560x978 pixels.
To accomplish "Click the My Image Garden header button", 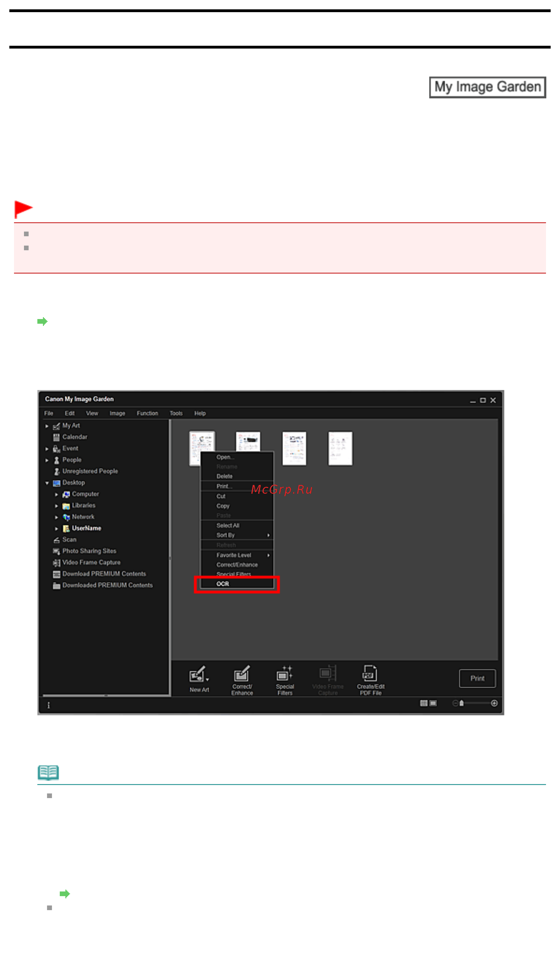I will pos(487,87).
